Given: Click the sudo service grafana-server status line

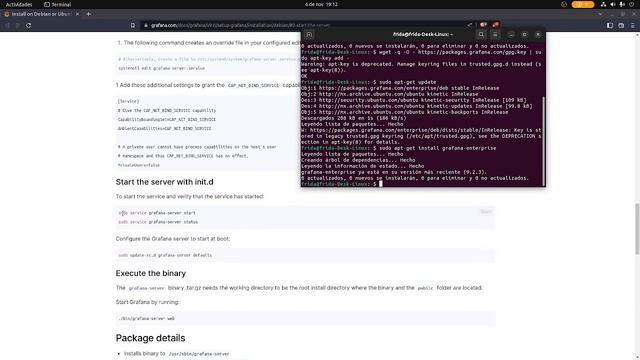Looking at the screenshot, I should pos(158,222).
